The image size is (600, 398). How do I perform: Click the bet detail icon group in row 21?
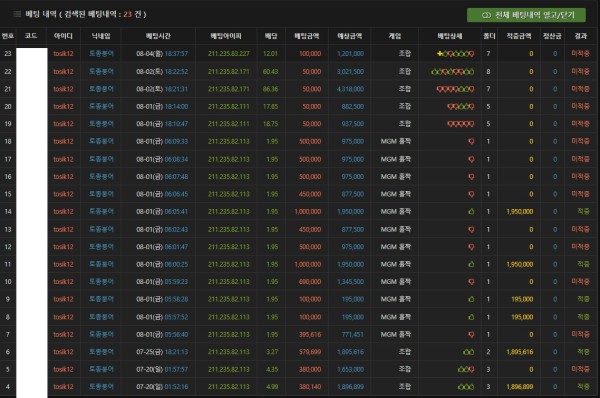point(455,89)
